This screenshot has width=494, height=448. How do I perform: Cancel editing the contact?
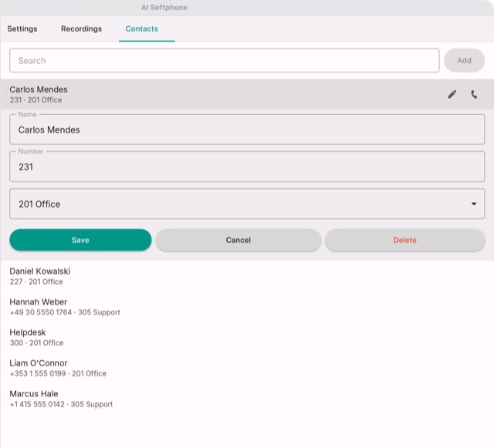239,240
